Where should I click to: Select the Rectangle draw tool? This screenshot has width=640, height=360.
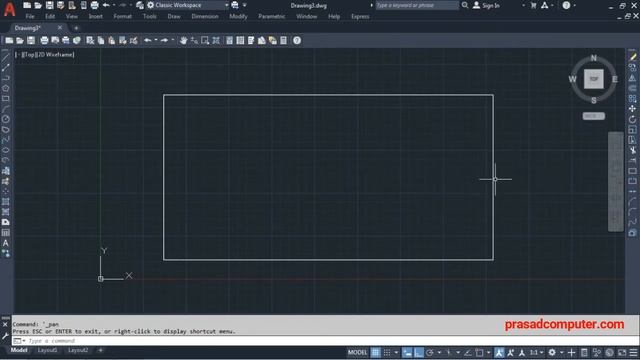pos(5,98)
